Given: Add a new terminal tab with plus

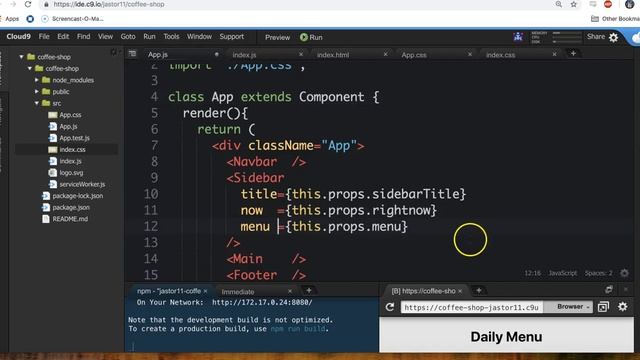Looking at the screenshot, I should tap(309, 290).
